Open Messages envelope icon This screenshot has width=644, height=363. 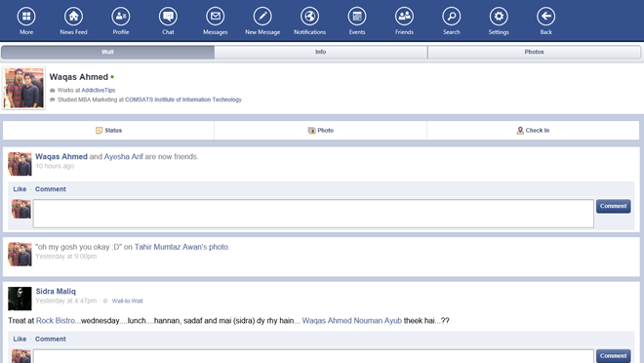tap(216, 17)
